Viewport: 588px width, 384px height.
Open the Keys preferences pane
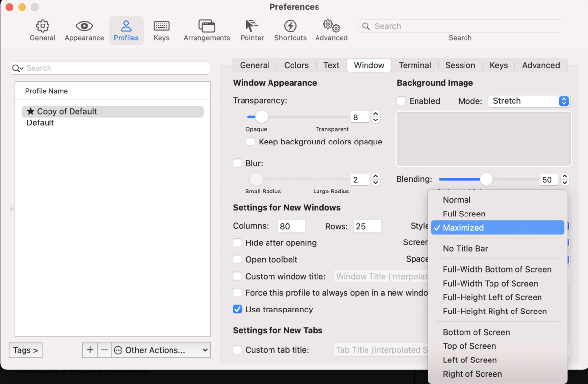click(x=161, y=30)
